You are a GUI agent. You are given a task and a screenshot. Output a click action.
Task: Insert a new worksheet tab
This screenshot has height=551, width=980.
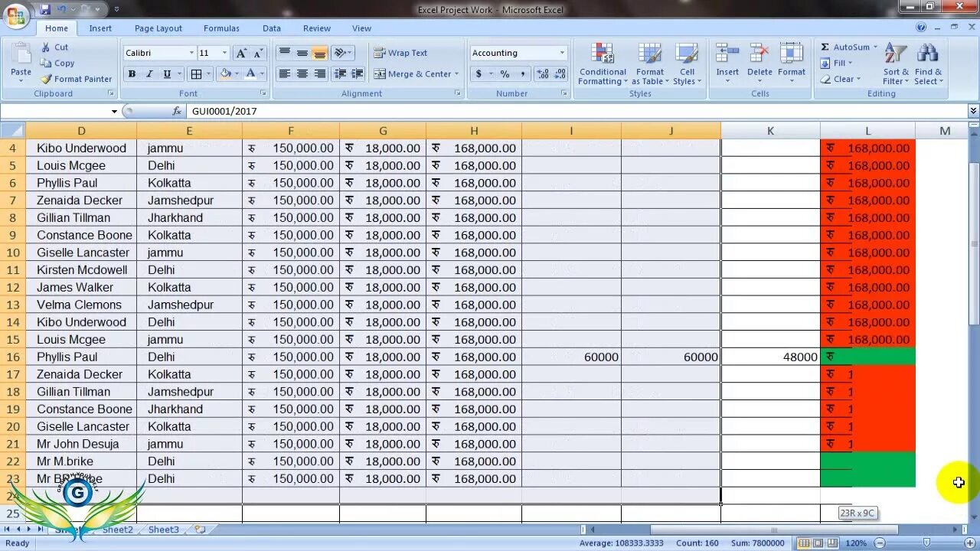click(x=200, y=530)
